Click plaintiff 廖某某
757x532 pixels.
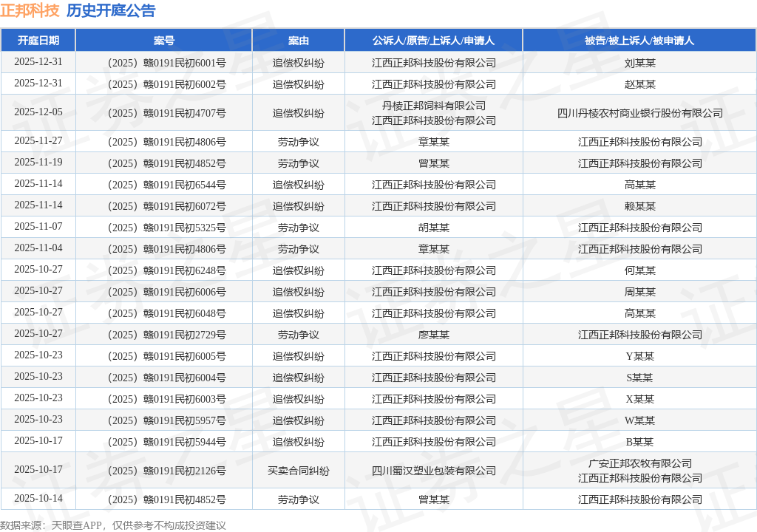point(433,335)
